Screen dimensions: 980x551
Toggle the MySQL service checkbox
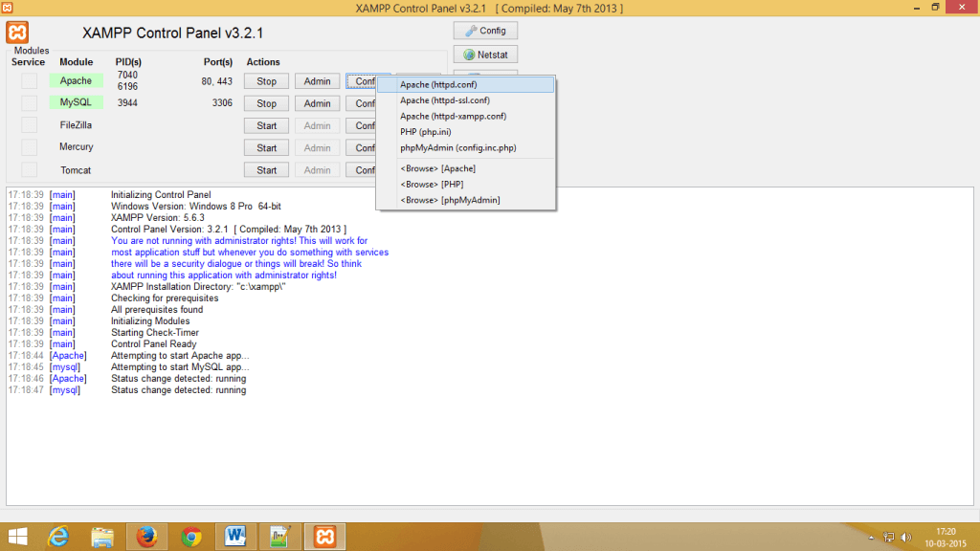(x=30, y=102)
